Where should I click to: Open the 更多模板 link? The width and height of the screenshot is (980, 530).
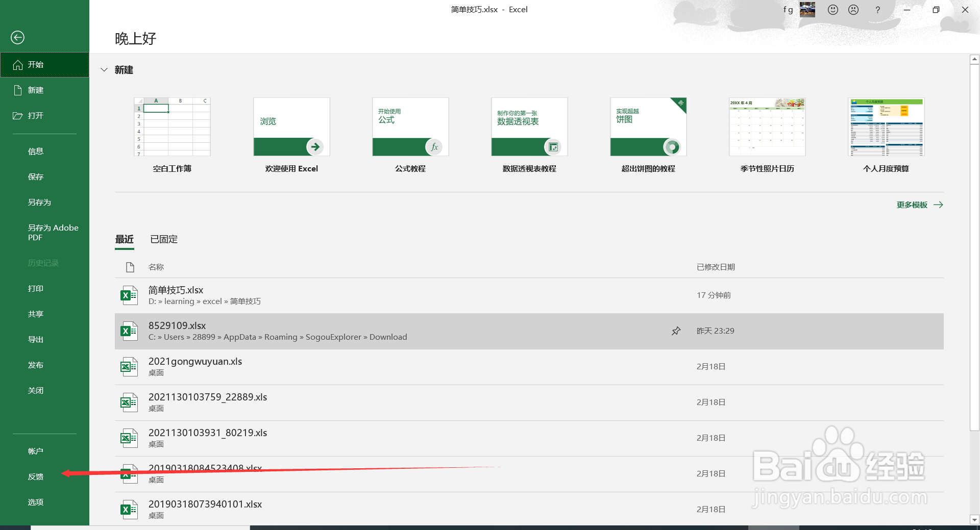pyautogui.click(x=920, y=205)
